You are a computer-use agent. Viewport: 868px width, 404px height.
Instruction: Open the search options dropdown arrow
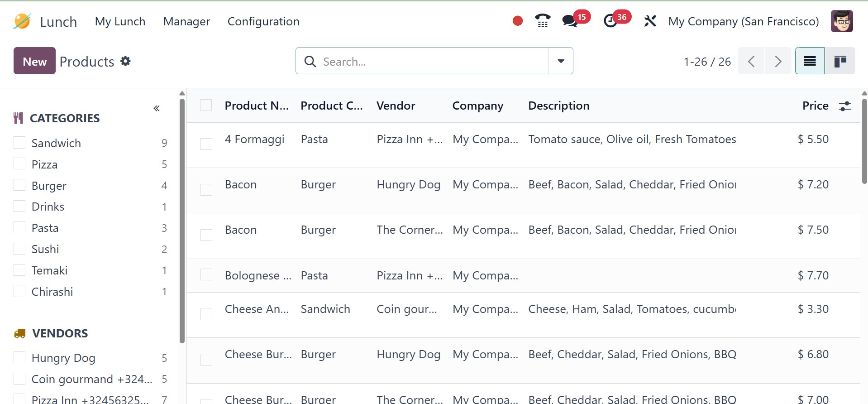(x=561, y=61)
